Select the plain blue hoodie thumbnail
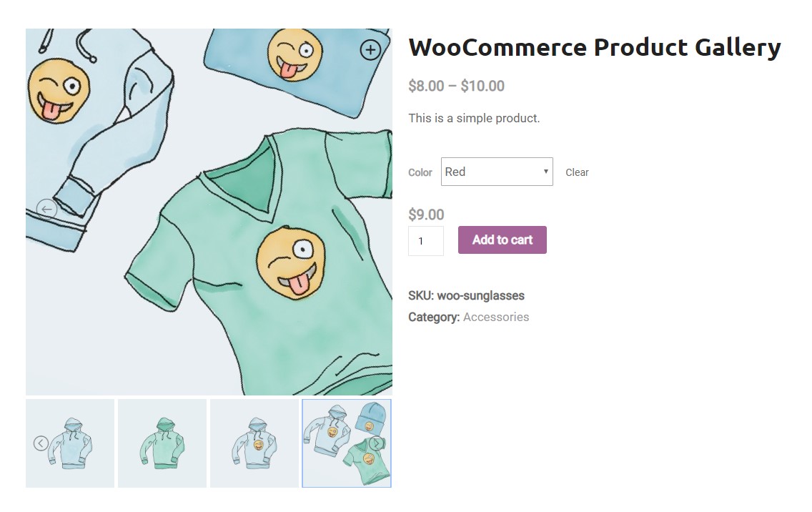Screen dimensions: 812x512 pos(70,443)
